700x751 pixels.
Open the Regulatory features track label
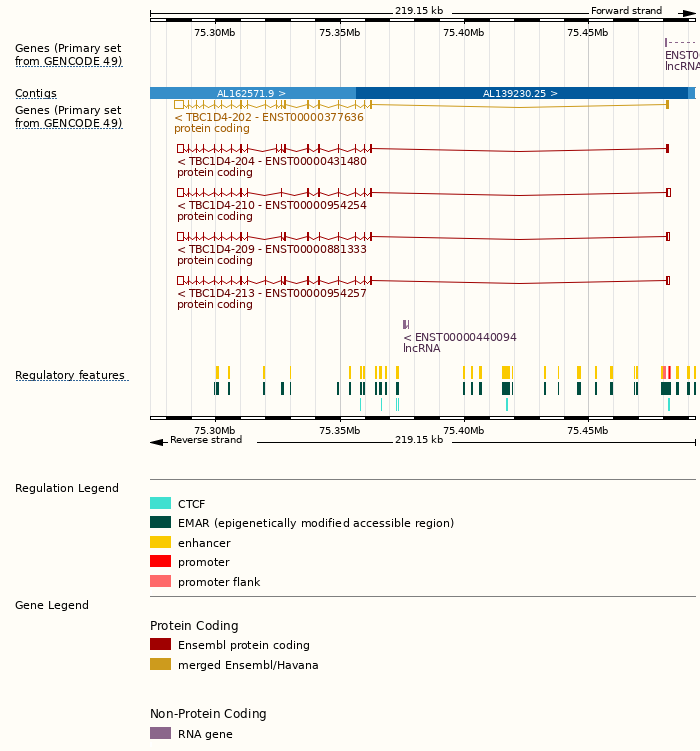[70, 375]
